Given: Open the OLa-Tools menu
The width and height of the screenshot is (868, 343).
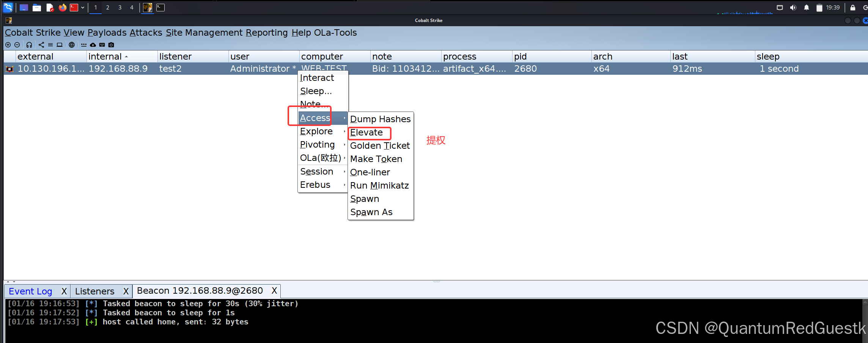Looking at the screenshot, I should pyautogui.click(x=335, y=33).
